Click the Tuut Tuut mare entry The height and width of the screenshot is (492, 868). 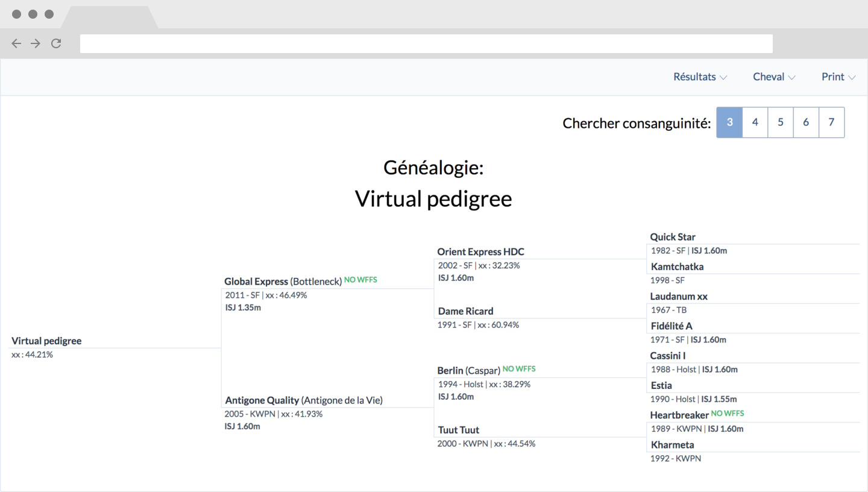point(459,430)
